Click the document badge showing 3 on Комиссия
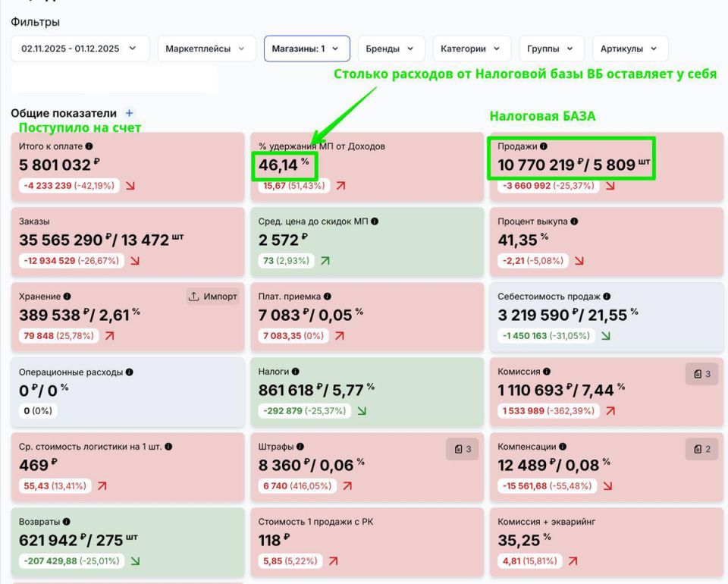728x584 pixels. point(701,373)
